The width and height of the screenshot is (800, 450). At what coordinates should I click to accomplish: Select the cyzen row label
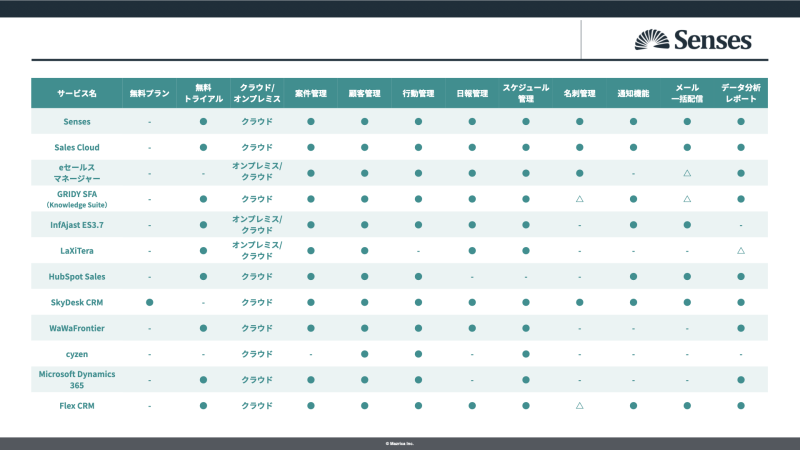click(x=77, y=354)
